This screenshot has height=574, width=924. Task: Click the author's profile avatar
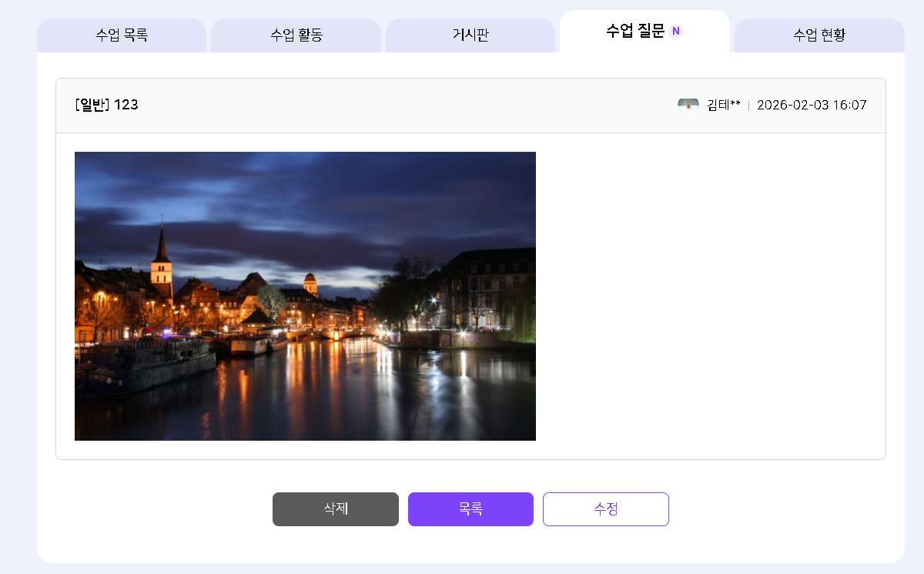tap(688, 105)
